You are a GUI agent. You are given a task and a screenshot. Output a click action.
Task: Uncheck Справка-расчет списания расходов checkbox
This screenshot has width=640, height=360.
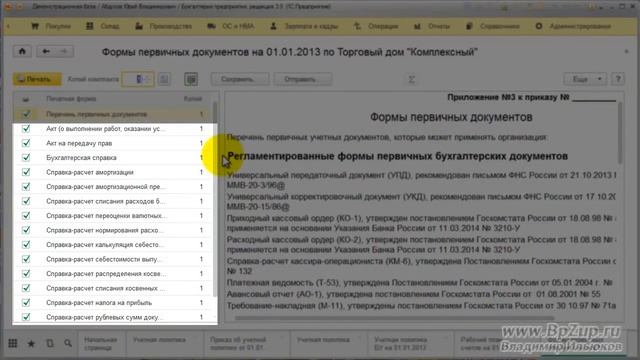[26, 201]
